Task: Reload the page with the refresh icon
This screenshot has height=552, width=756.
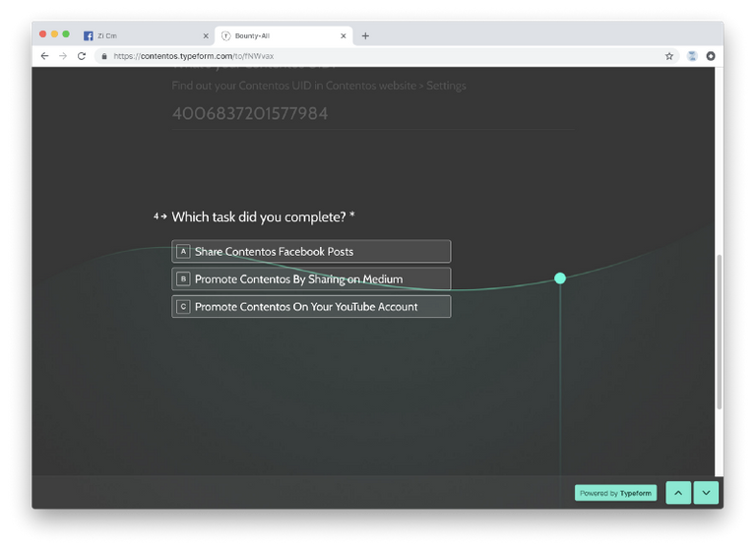Action: click(82, 56)
